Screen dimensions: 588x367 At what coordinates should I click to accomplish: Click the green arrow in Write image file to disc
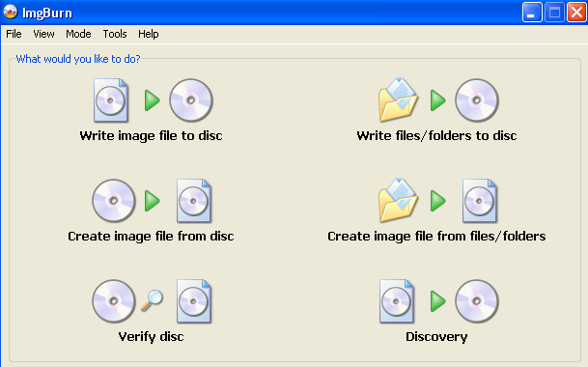point(153,100)
